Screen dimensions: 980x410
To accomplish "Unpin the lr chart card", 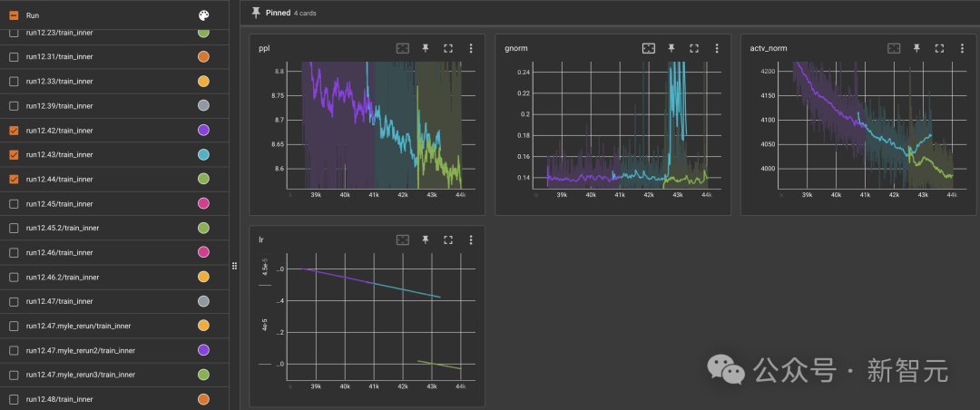I will 426,239.
